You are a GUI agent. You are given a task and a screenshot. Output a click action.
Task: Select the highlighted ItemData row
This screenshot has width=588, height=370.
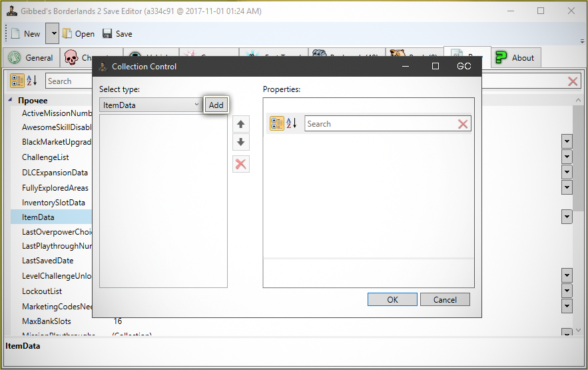click(51, 217)
